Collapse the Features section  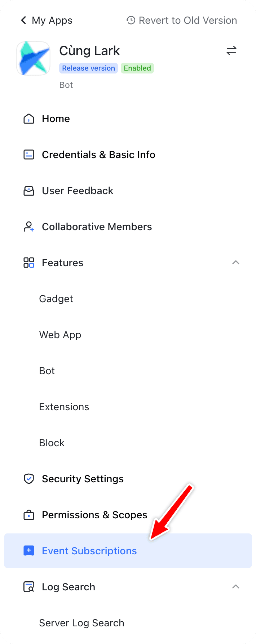pyautogui.click(x=235, y=263)
